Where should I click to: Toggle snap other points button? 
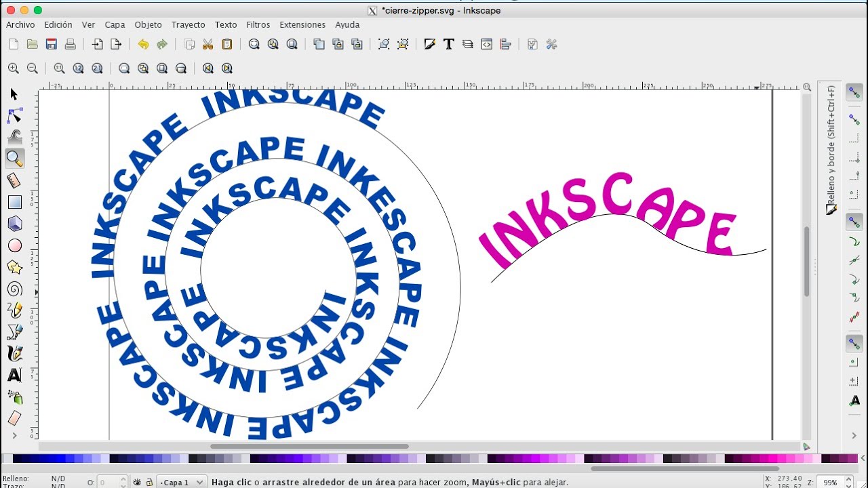tap(854, 344)
